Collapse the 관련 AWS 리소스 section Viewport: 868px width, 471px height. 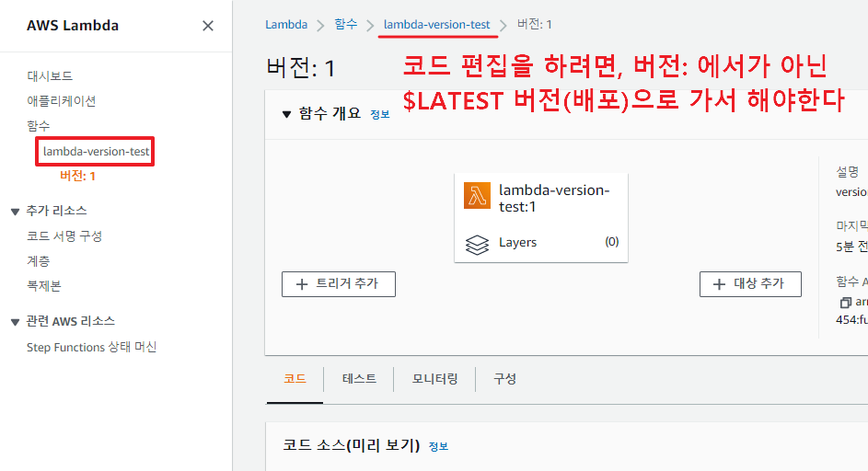click(16, 322)
